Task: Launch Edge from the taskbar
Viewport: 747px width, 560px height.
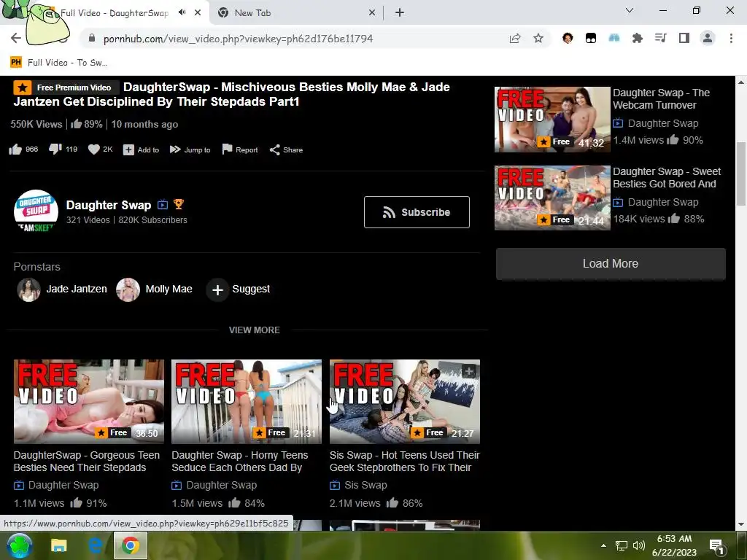Action: [95, 545]
